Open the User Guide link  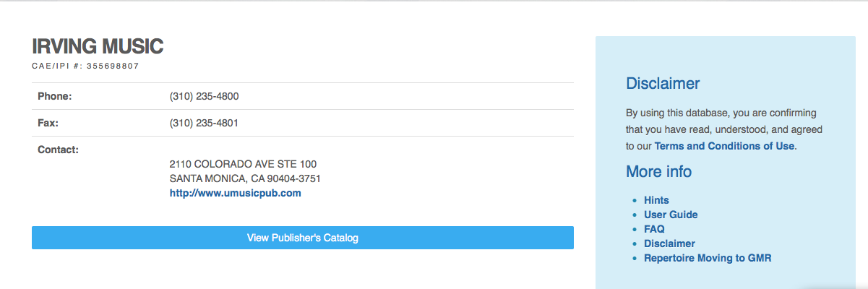(671, 215)
